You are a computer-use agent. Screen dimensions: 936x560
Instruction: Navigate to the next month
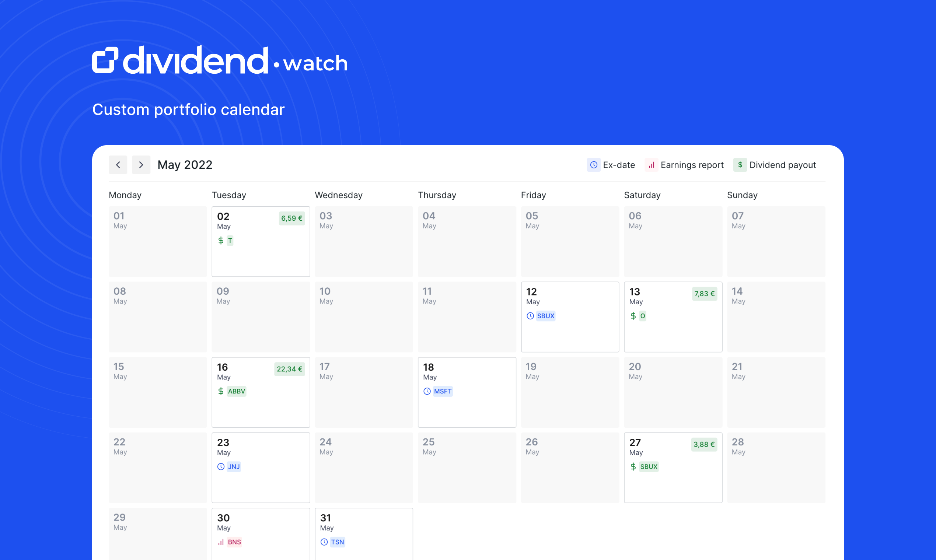pyautogui.click(x=141, y=165)
